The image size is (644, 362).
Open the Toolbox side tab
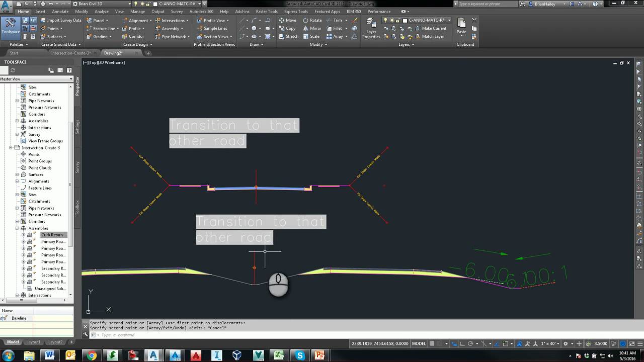click(77, 208)
